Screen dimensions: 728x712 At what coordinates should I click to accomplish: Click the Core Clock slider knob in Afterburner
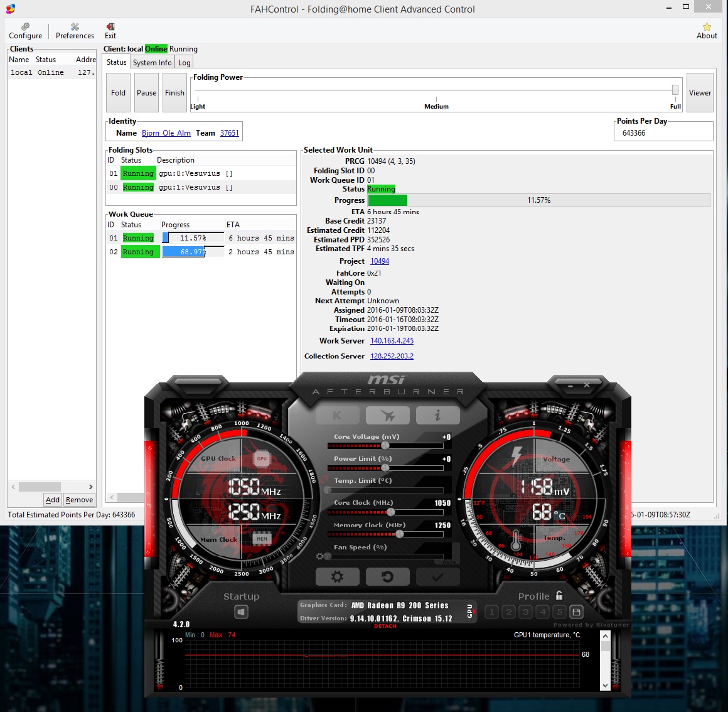point(391,512)
